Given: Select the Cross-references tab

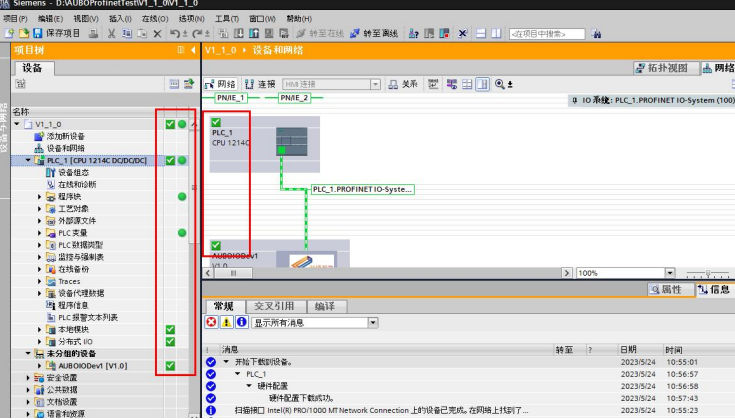Looking at the screenshot, I should pos(275,307).
